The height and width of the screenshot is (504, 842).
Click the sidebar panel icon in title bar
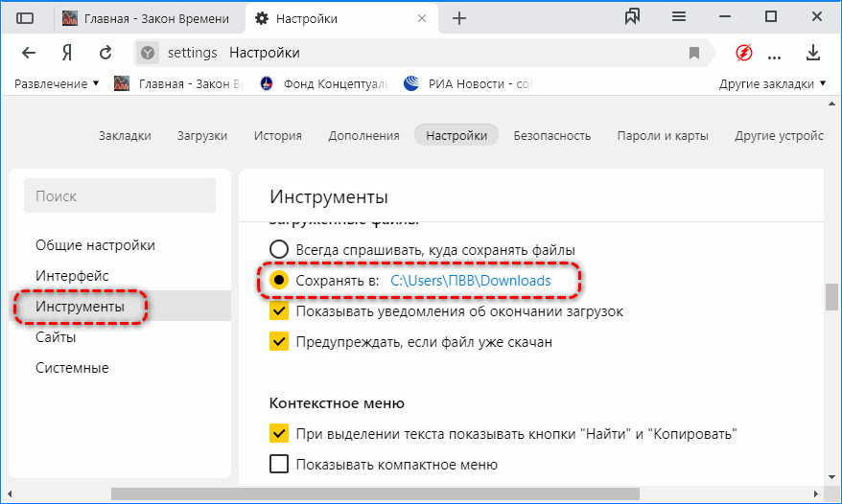[25, 17]
